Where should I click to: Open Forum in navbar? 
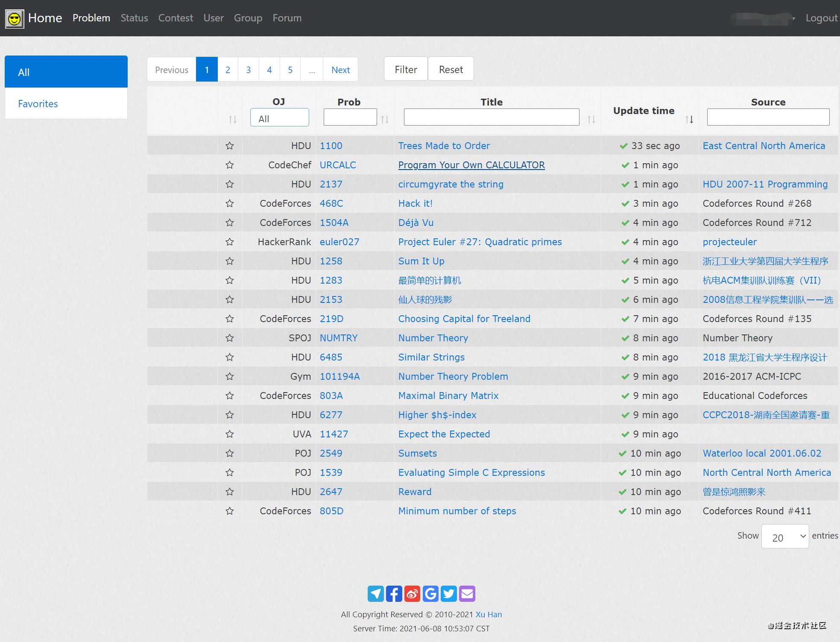tap(287, 18)
